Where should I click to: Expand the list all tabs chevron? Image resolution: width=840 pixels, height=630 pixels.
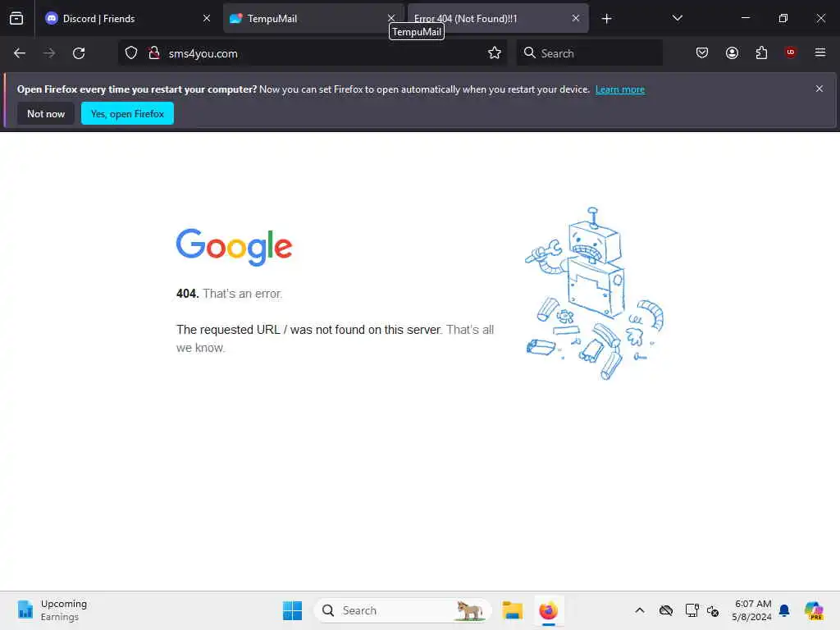pos(677,18)
